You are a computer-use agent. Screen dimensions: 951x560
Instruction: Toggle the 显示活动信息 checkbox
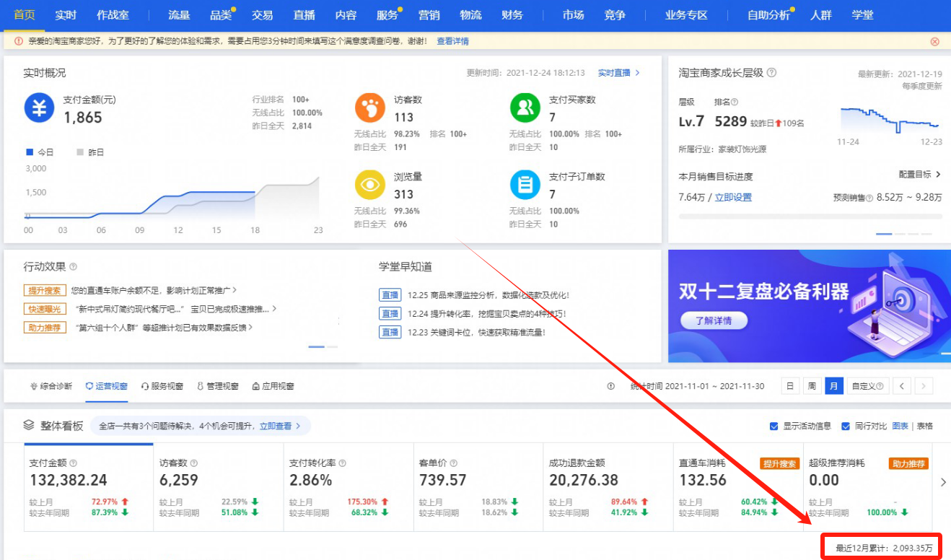(774, 426)
